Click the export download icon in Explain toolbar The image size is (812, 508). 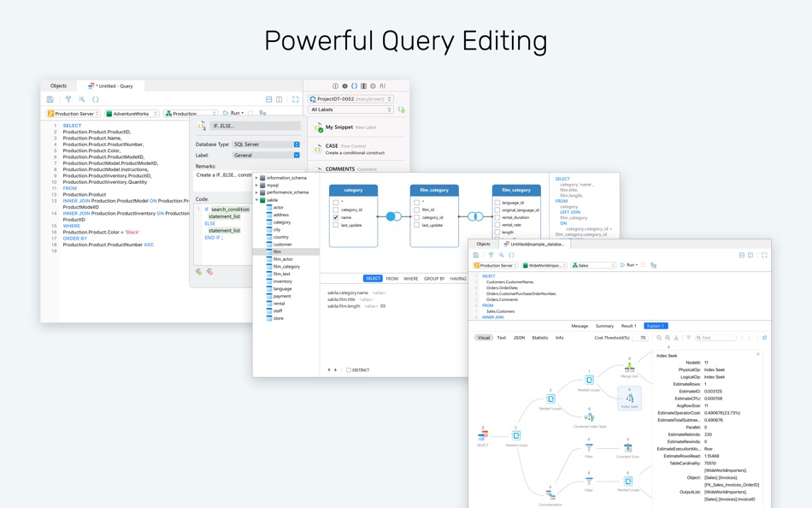(x=676, y=338)
